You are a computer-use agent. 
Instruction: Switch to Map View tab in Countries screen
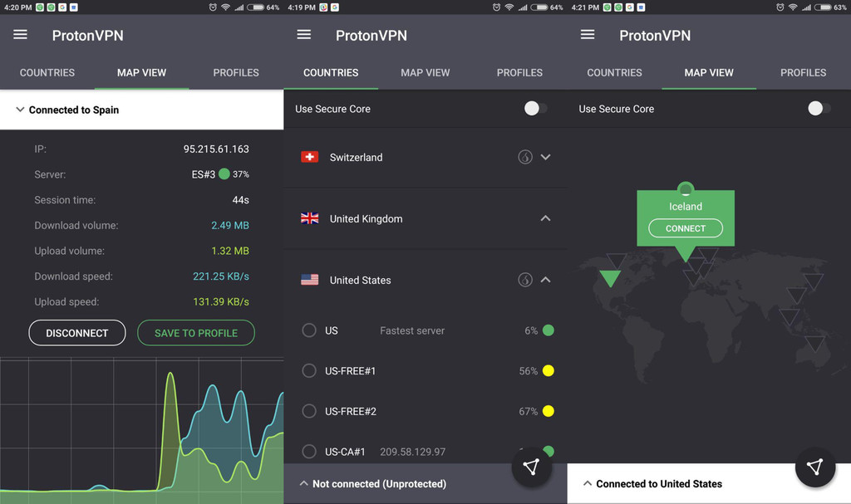(425, 73)
